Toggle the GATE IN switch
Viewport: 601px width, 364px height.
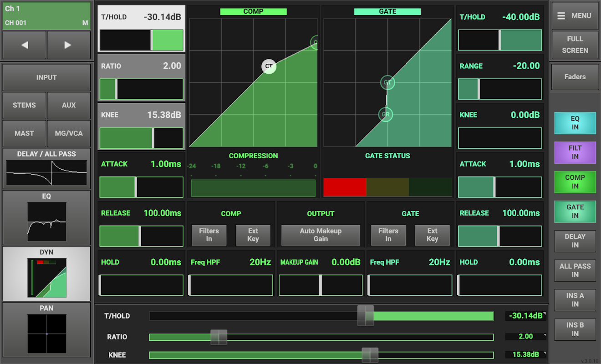[x=575, y=212]
